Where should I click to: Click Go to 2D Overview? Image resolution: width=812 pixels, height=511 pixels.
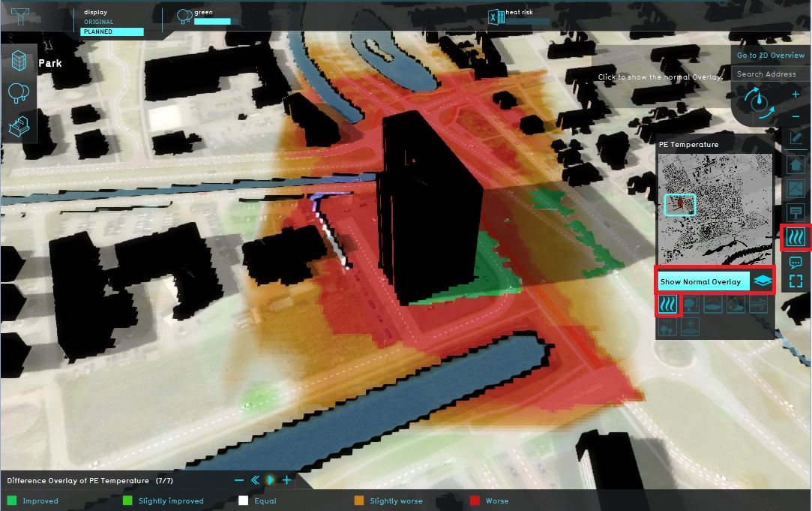[770, 56]
